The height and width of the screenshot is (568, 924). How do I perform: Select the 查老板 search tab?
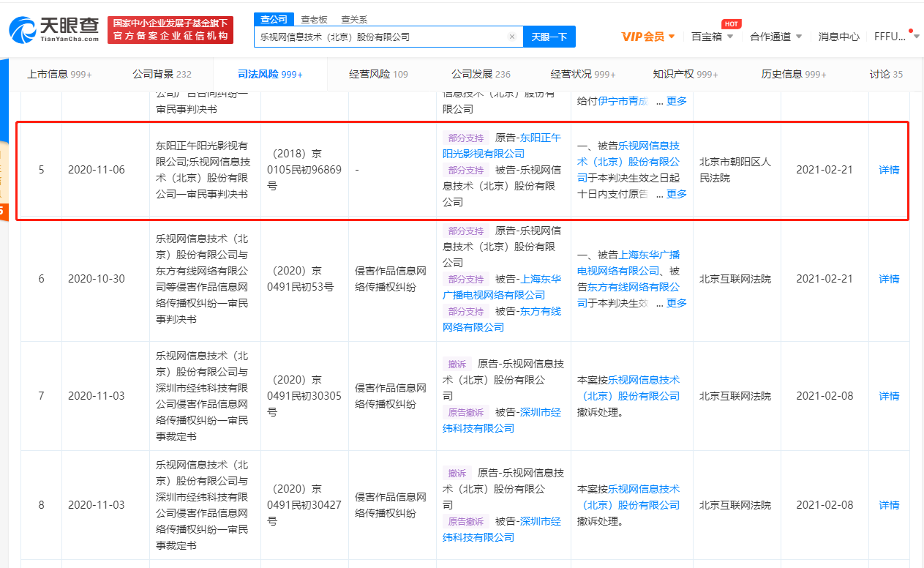click(315, 20)
